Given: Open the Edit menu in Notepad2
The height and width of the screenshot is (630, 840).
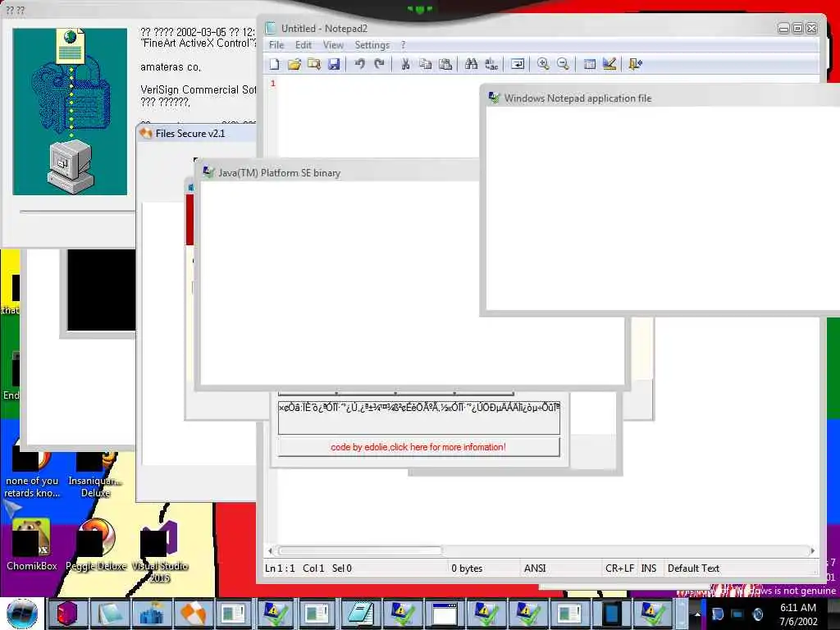Looking at the screenshot, I should [304, 46].
